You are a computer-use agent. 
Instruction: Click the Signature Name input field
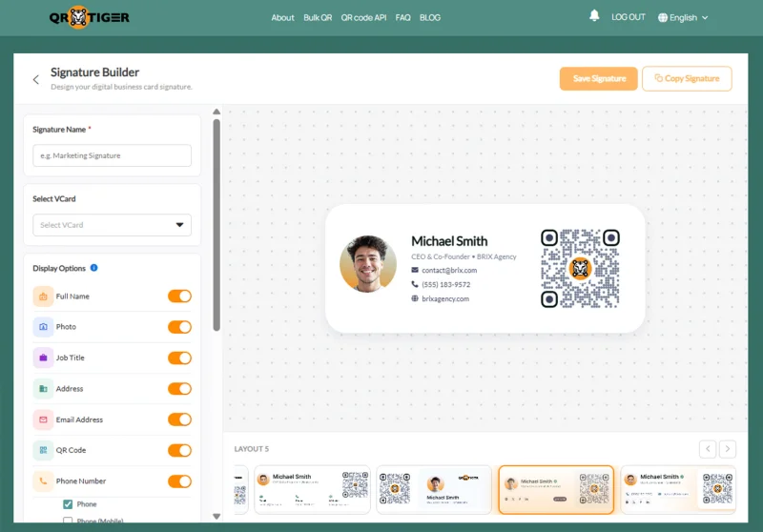pos(112,155)
